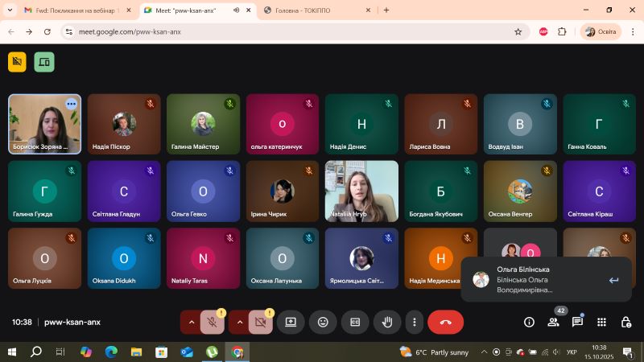
Task: Expand audio settings chevron beside microphone
Action: point(191,322)
